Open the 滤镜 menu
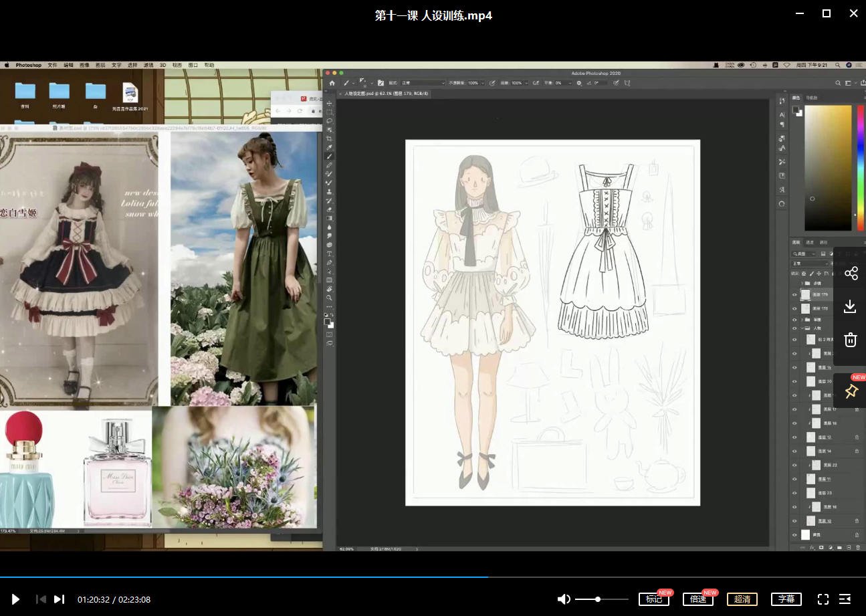Screen dimensions: 866x616 tap(148, 65)
